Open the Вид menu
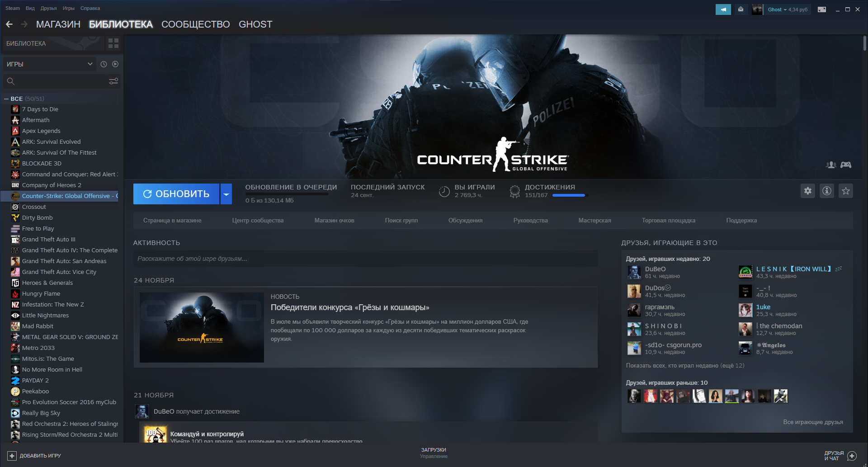The height and width of the screenshot is (467, 868). pos(30,8)
